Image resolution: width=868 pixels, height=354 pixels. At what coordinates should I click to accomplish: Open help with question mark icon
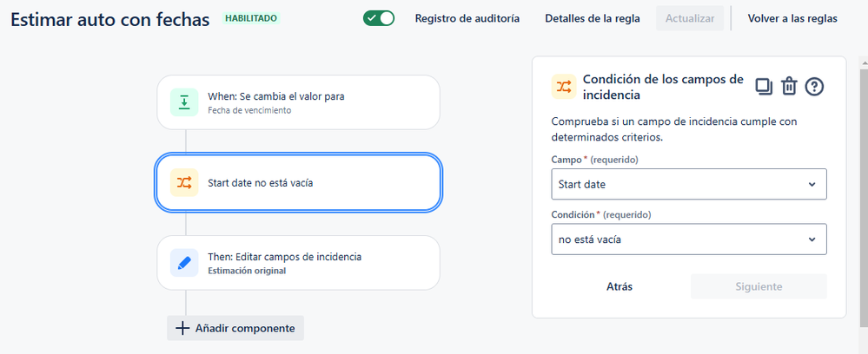814,87
